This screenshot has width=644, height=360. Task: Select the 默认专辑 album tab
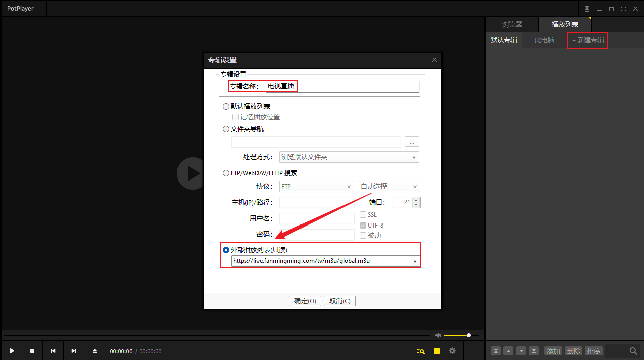click(x=504, y=40)
